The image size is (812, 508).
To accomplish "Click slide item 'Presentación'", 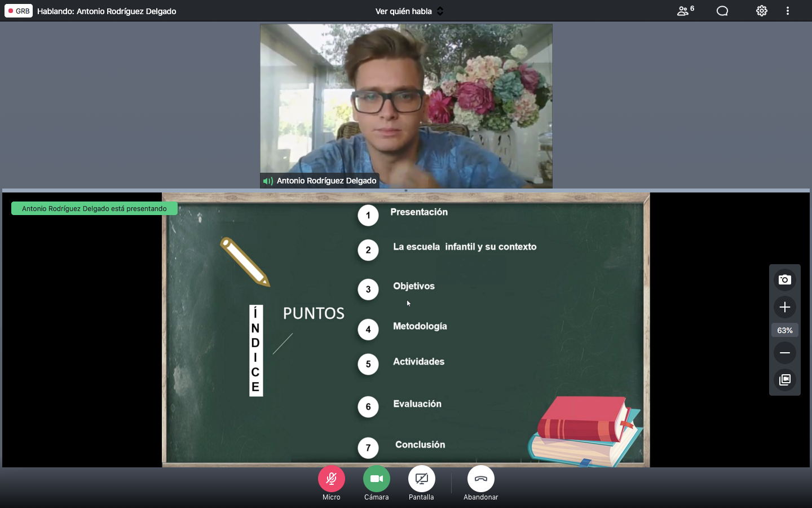I will tap(419, 212).
